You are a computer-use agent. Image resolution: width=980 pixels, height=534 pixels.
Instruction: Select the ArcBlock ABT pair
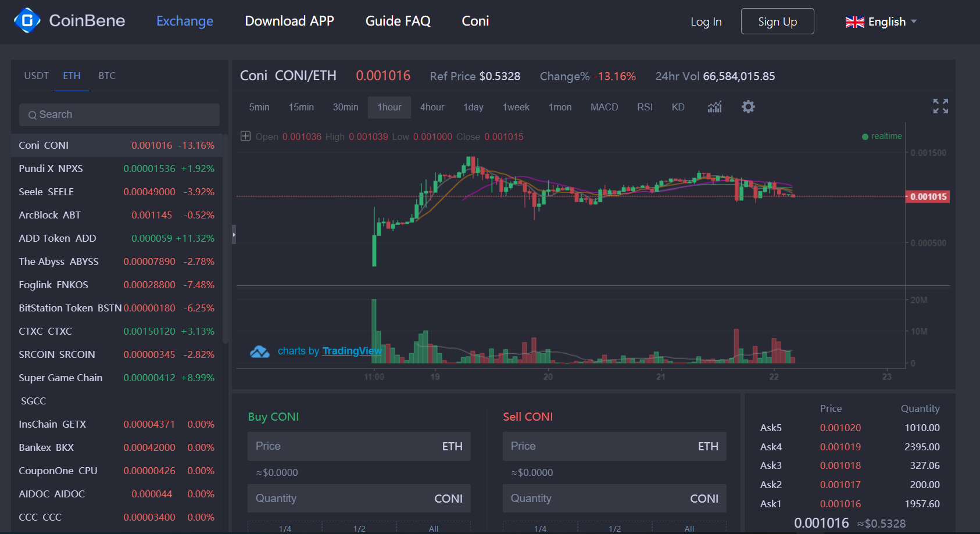(117, 215)
